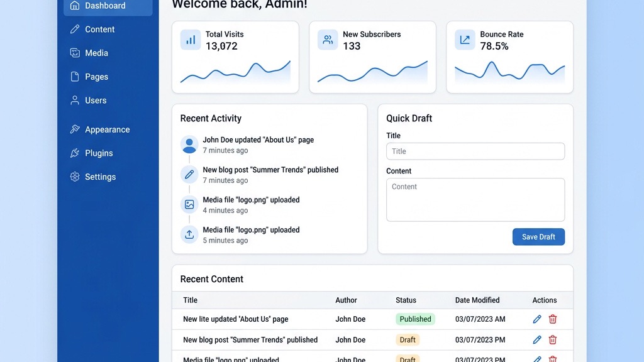This screenshot has height=362, width=644.
Task: Click John Doe's avatar icon in Recent Activity
Action: coord(189,144)
